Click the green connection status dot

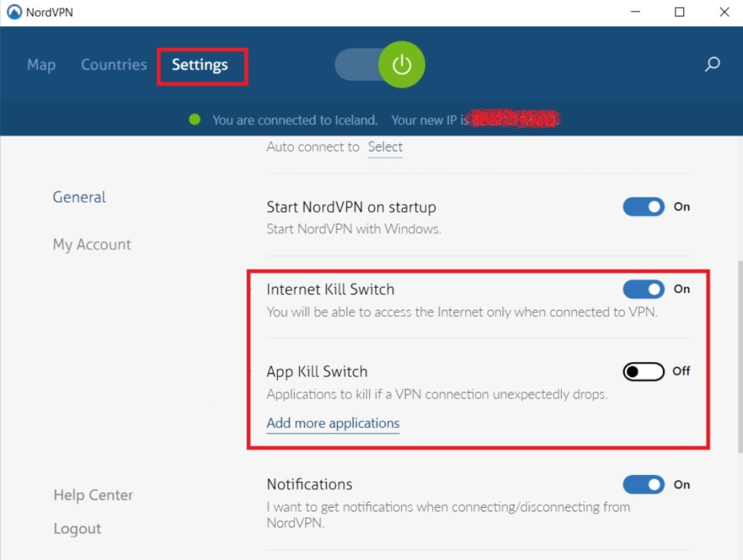[x=194, y=120]
